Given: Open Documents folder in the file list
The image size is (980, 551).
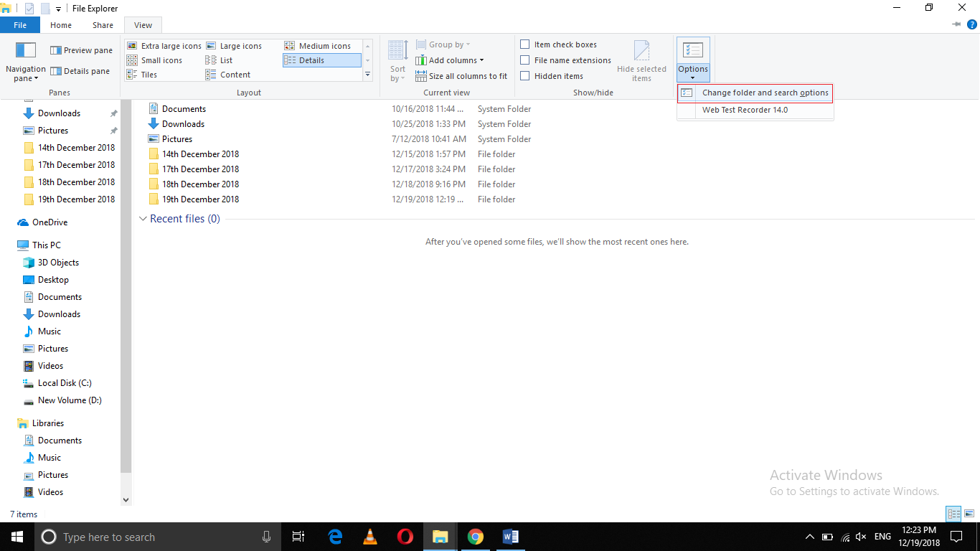Looking at the screenshot, I should click(184, 109).
